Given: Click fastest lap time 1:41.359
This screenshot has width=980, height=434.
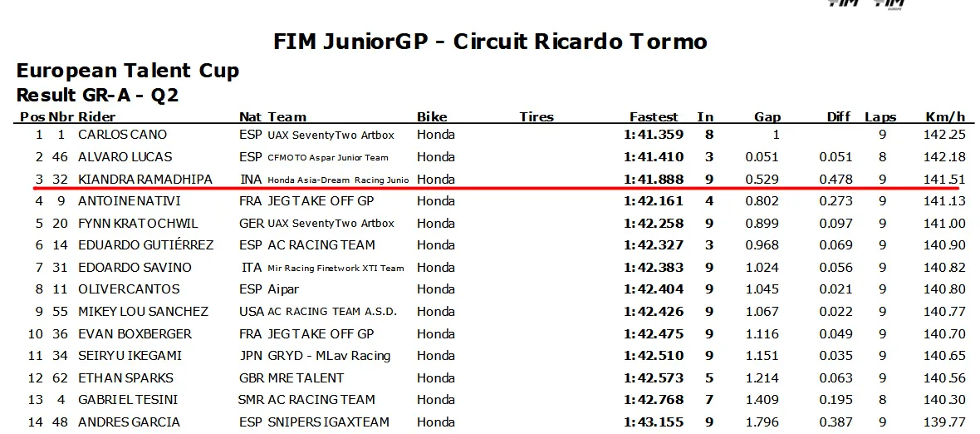Looking at the screenshot, I should tap(654, 135).
